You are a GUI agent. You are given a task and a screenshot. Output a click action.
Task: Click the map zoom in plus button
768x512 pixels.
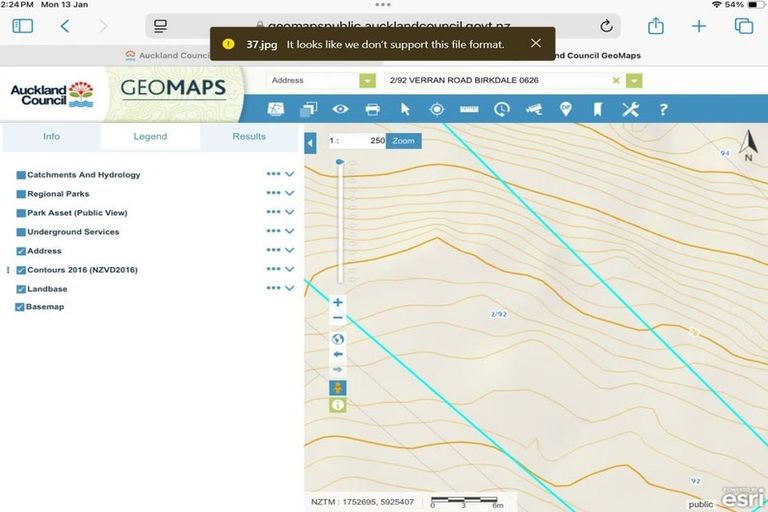338,302
